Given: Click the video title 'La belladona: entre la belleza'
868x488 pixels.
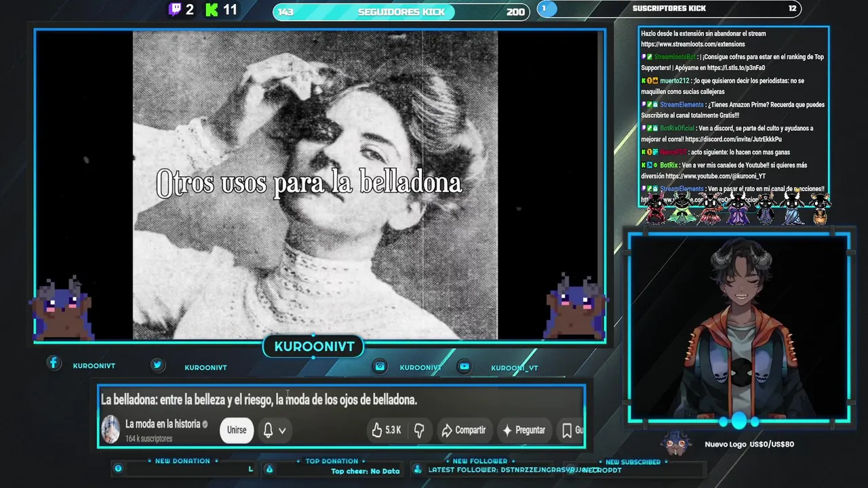Looking at the screenshot, I should tap(259, 400).
